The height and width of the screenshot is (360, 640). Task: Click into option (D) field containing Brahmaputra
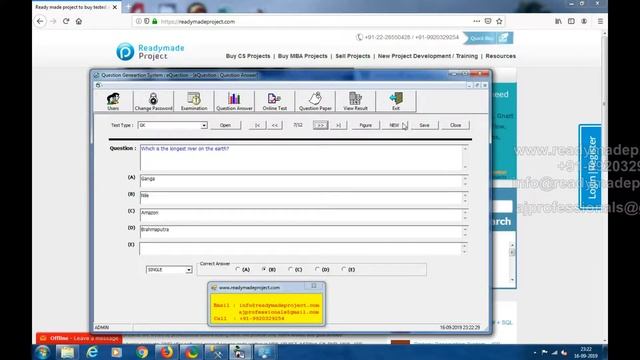pyautogui.click(x=304, y=232)
